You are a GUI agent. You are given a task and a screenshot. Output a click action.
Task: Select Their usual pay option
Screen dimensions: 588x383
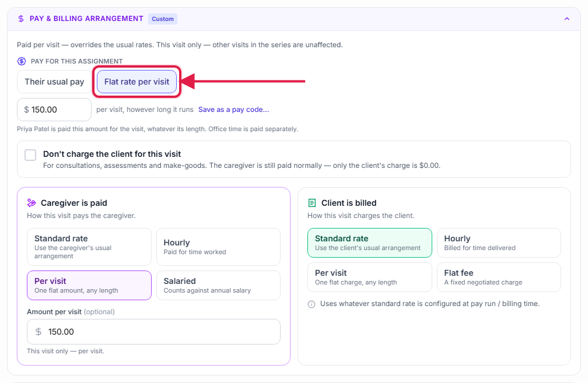54,82
